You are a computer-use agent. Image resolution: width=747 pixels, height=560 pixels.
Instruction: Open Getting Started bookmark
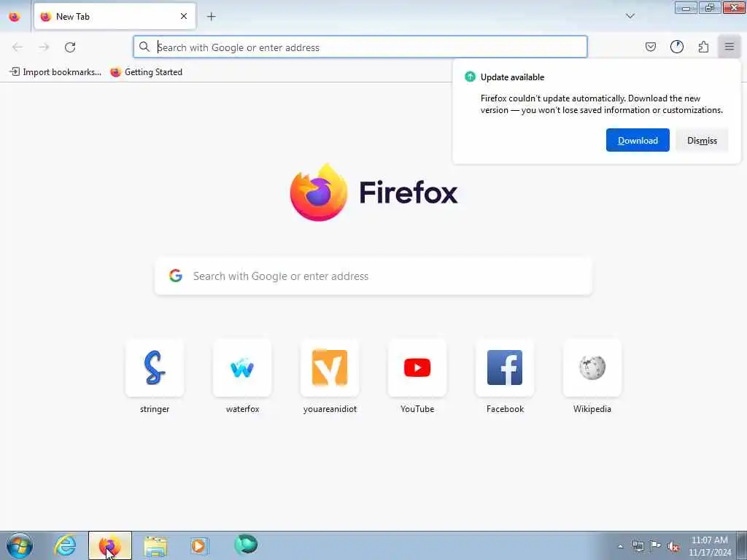coord(146,72)
